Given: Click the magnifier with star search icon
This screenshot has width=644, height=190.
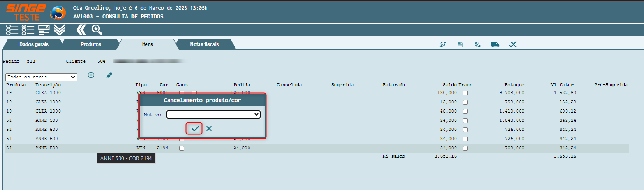Looking at the screenshot, I should pos(97,30).
